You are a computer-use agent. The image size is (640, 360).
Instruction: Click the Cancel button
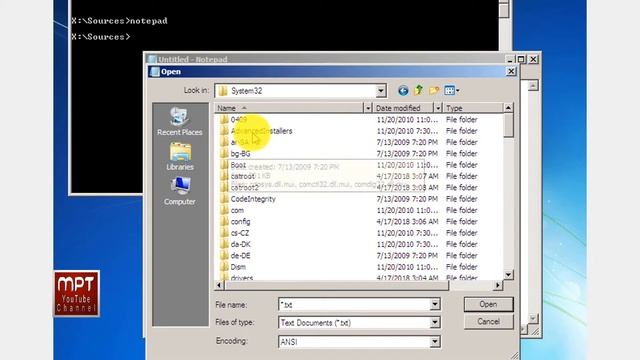coord(488,322)
